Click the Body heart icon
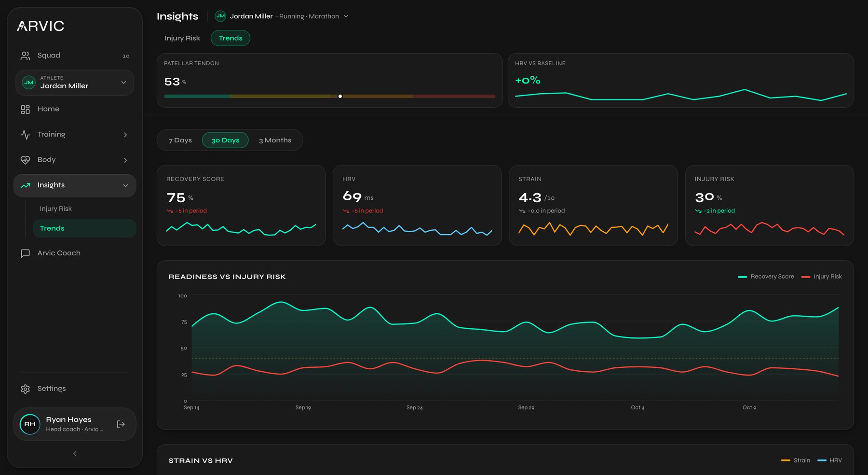Screen dimensions: 868x475 pyautogui.click(x=25, y=160)
